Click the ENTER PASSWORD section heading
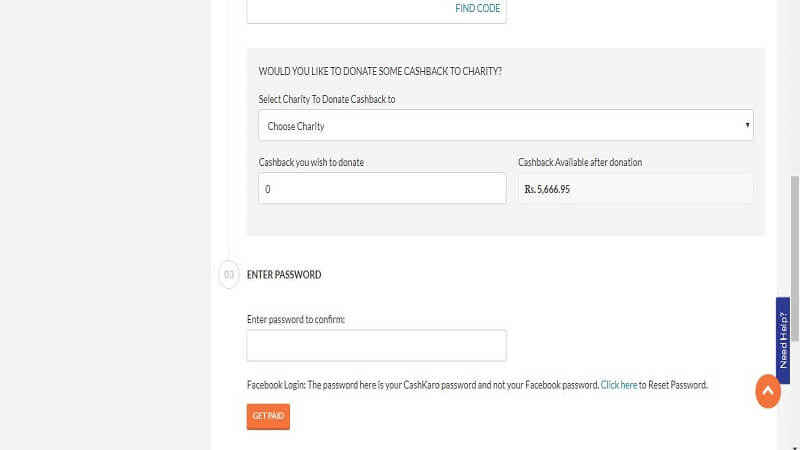Viewport: 800px width, 450px height. pyautogui.click(x=284, y=275)
